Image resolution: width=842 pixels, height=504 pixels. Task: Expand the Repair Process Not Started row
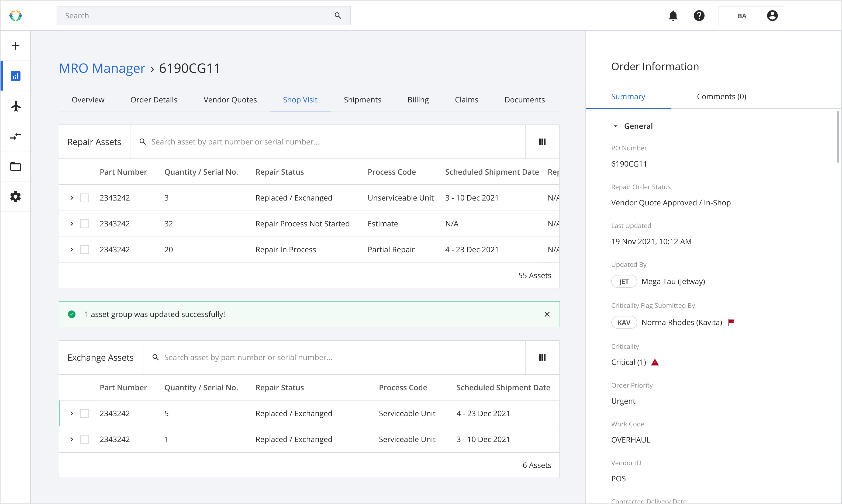[x=72, y=224]
